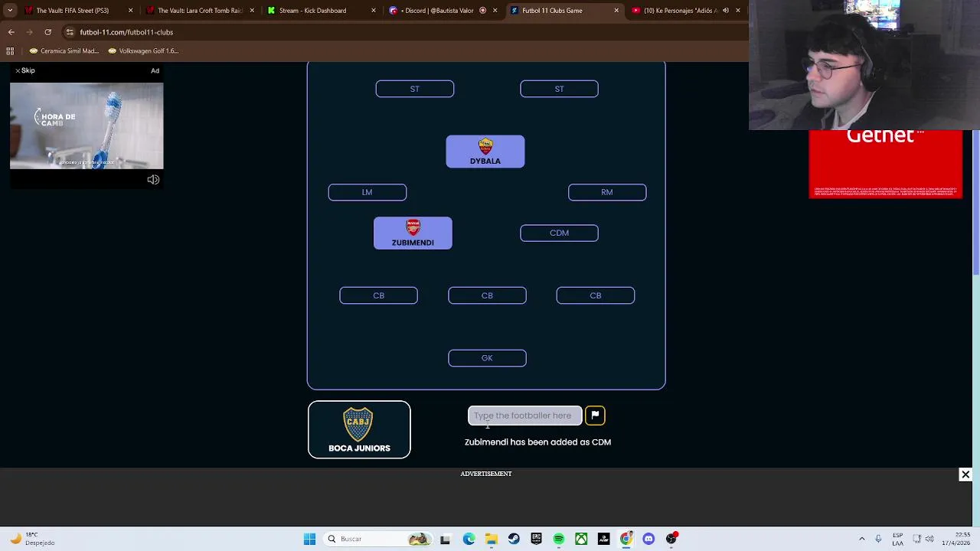Open Steam from the taskbar
The height and width of the screenshot is (551, 980).
(514, 539)
